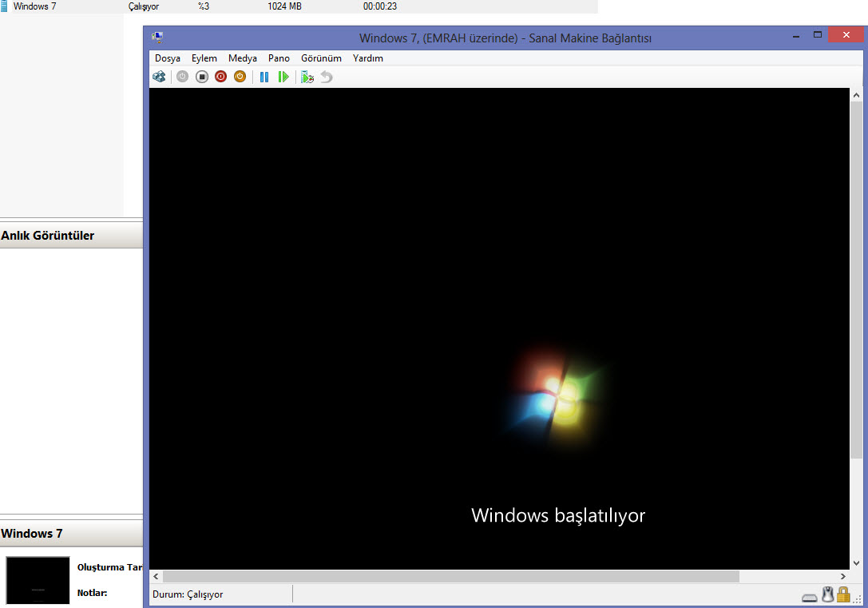The image size is (868, 608).
Task: Click the Windows başlatılıyor text in the VM screen
Action: pos(558,515)
